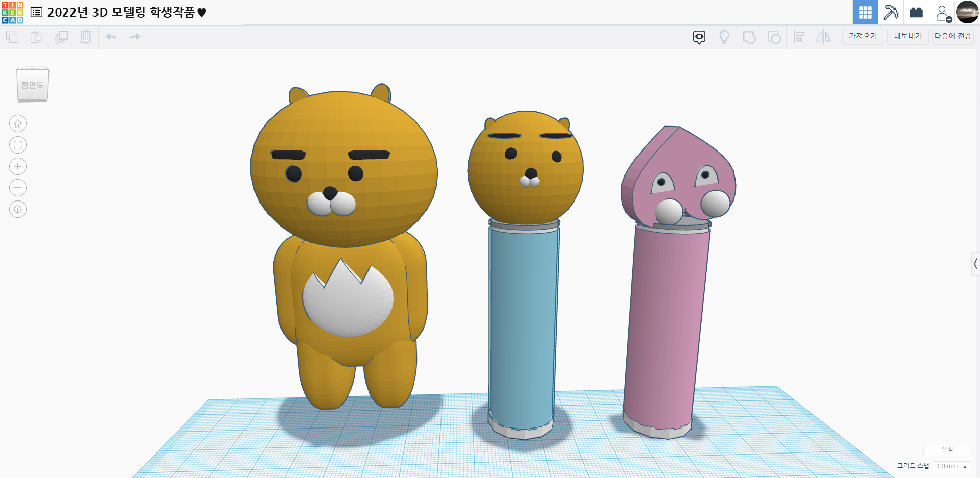Click the Ungroup shapes icon
980x478 pixels.
pyautogui.click(x=774, y=37)
